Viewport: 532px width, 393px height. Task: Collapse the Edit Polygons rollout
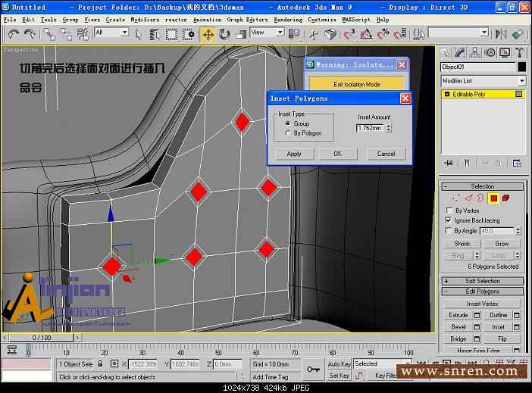[483, 292]
